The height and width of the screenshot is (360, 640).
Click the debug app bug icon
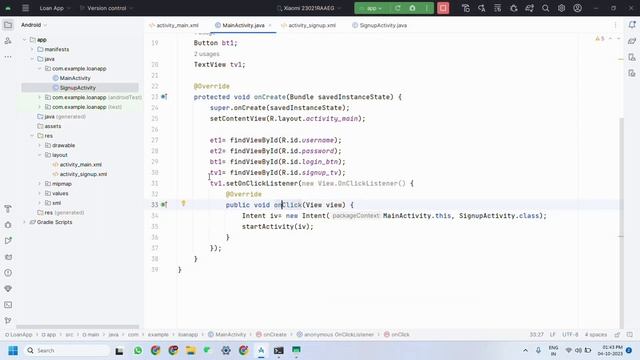[412, 8]
